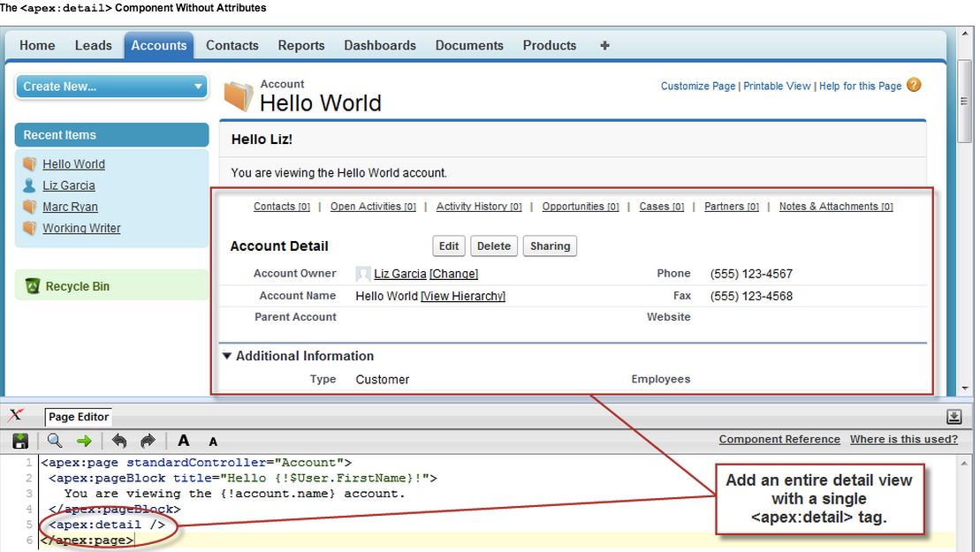This screenshot has height=552, width=980.
Task: Jump to Notes & Attachments [0] list
Action: click(x=836, y=207)
